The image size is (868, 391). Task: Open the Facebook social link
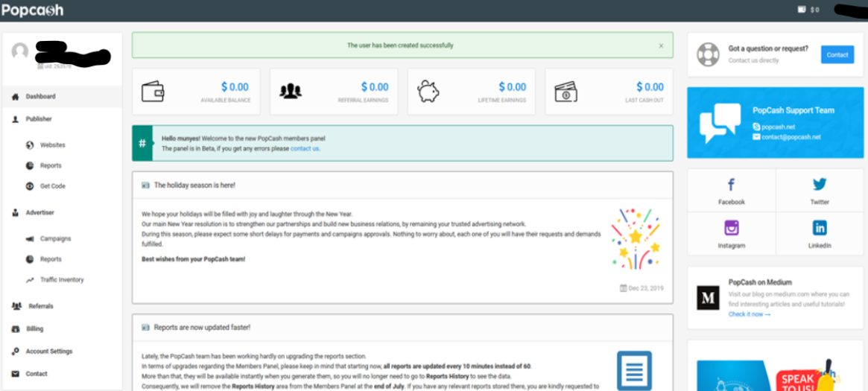(731, 191)
